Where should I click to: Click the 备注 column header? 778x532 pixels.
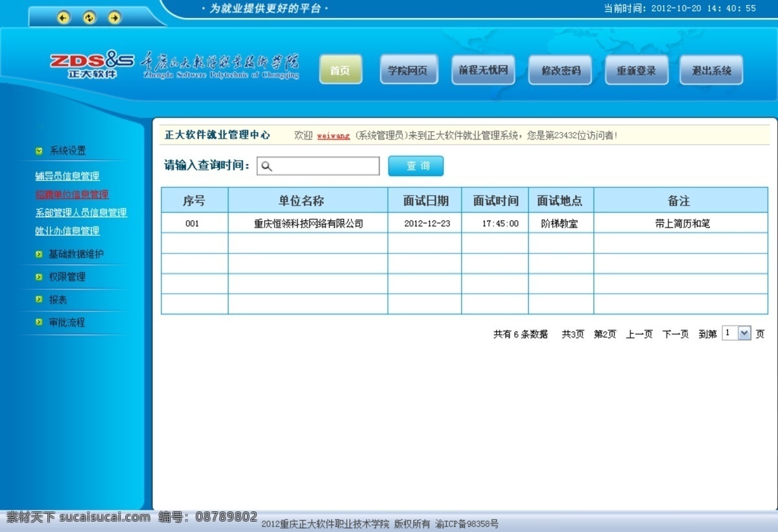tap(681, 200)
